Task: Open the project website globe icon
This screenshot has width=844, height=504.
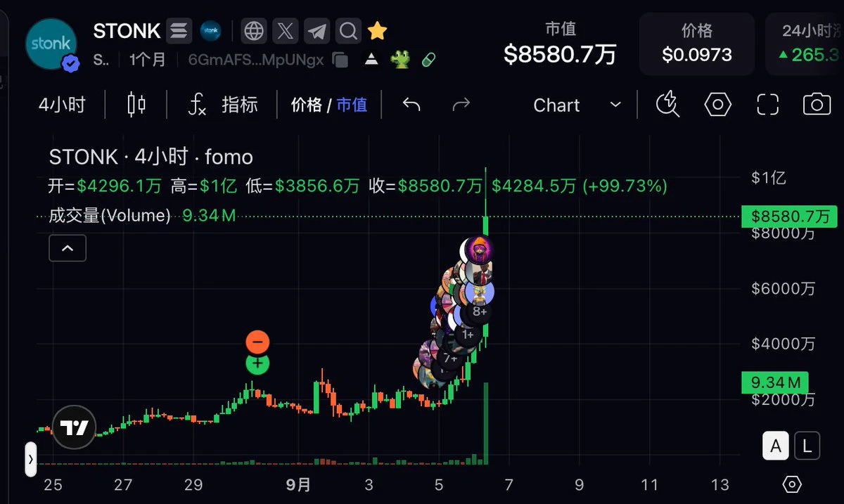Action: tap(254, 31)
